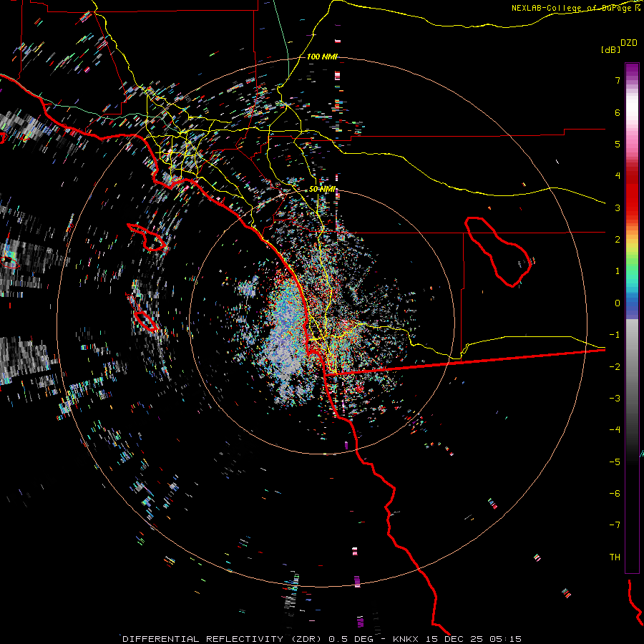The height and width of the screenshot is (644, 644).
Task: Click the -2 value on the color scale
Action: click(615, 367)
